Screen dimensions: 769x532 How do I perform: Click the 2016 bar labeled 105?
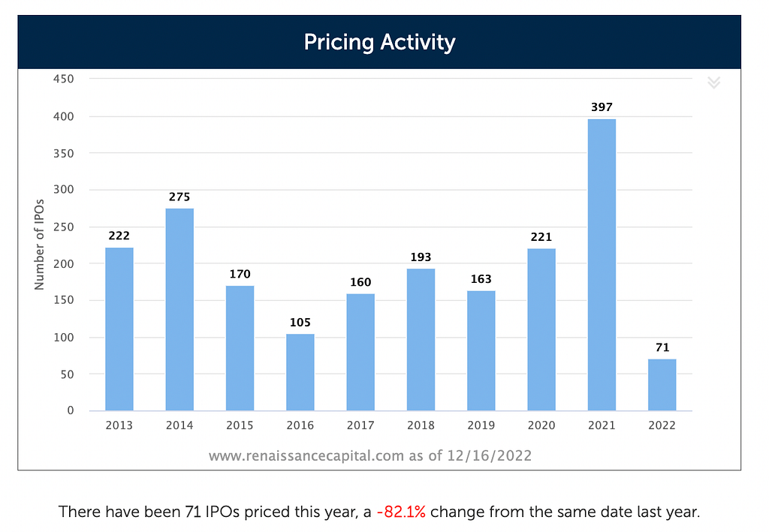tap(300, 372)
